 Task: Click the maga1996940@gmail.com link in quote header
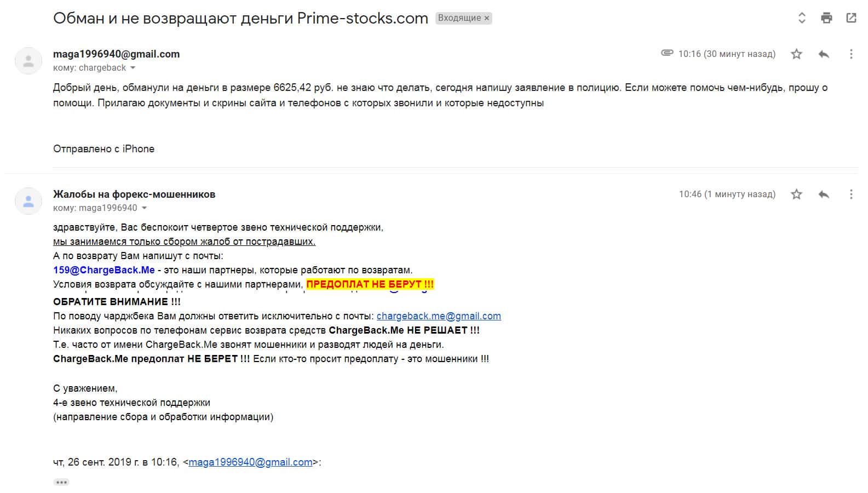[x=250, y=462]
